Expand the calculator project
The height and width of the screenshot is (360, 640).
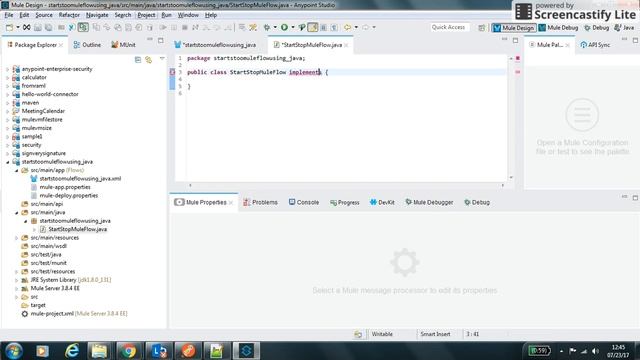click(x=7, y=78)
